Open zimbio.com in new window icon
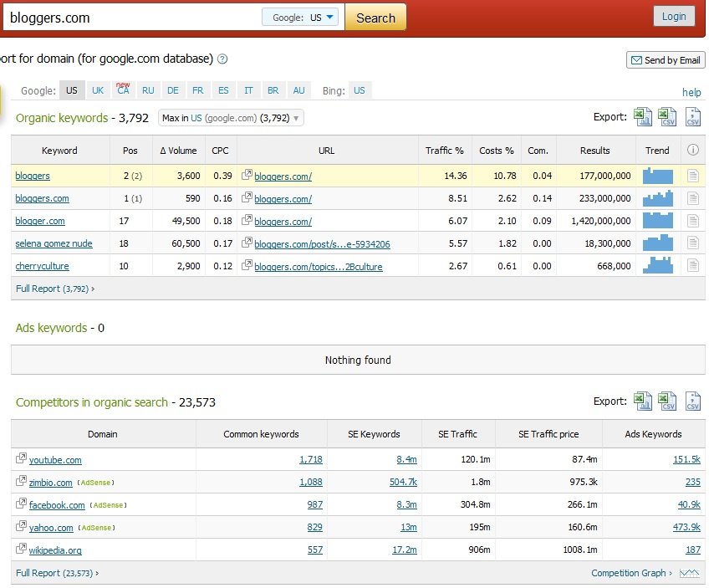The height and width of the screenshot is (588, 709). pyautogui.click(x=21, y=481)
